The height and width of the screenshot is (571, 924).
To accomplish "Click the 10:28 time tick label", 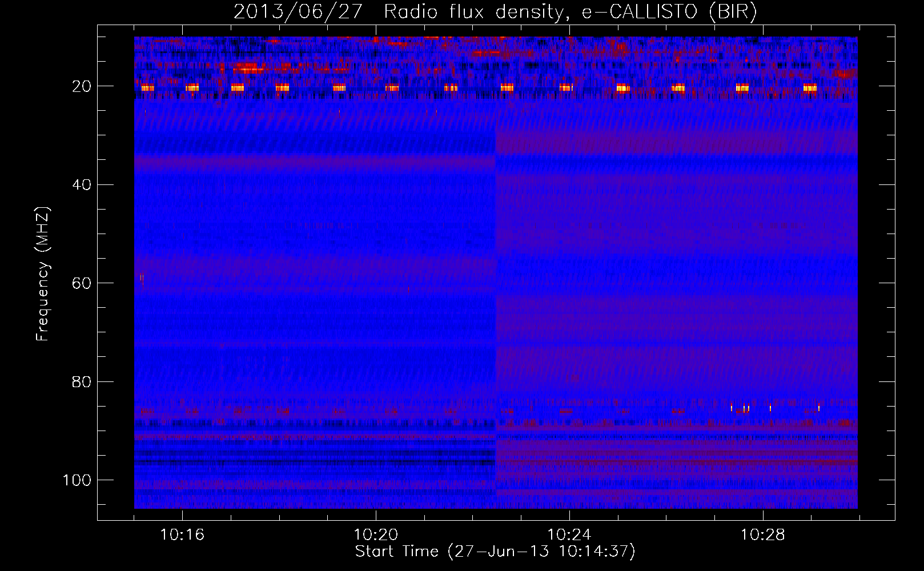I will click(x=763, y=535).
